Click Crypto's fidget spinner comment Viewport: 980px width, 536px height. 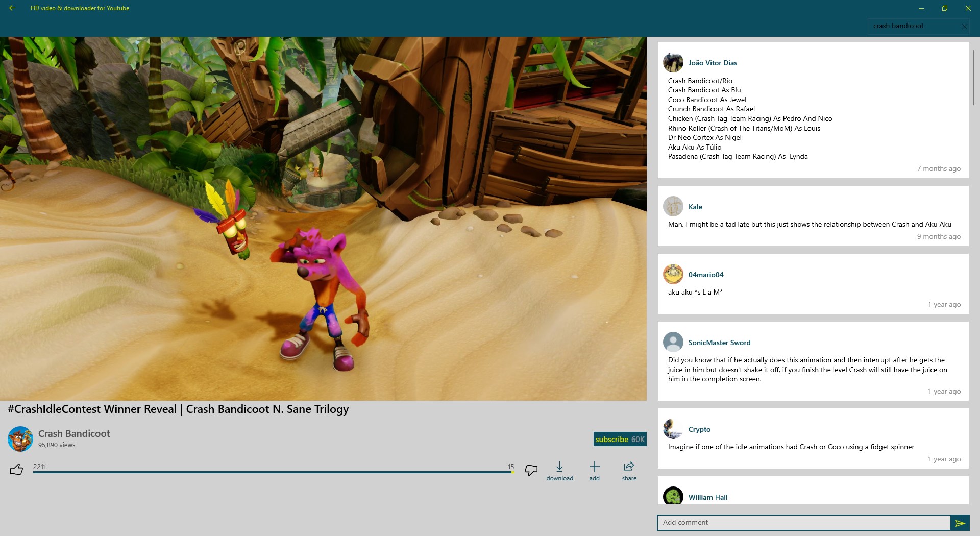pyautogui.click(x=791, y=447)
